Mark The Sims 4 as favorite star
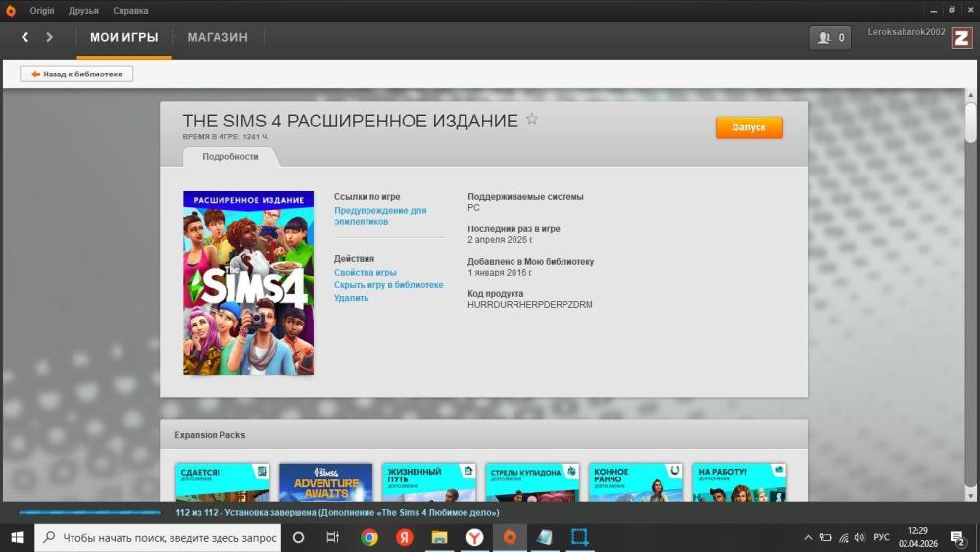Screen dimensions: 980x552 (x=532, y=119)
